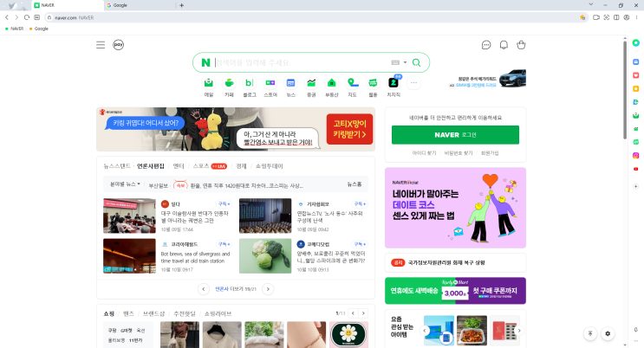Select the 경제 news tab

coord(241,166)
